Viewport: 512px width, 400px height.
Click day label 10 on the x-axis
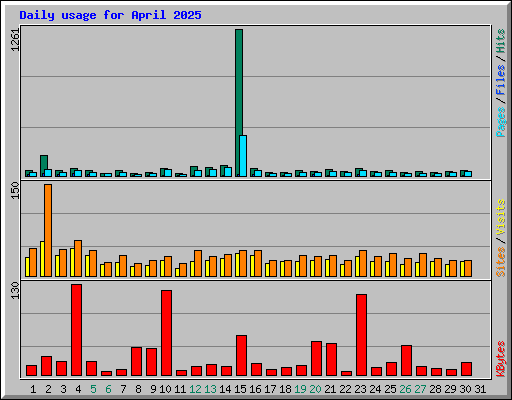click(x=165, y=389)
